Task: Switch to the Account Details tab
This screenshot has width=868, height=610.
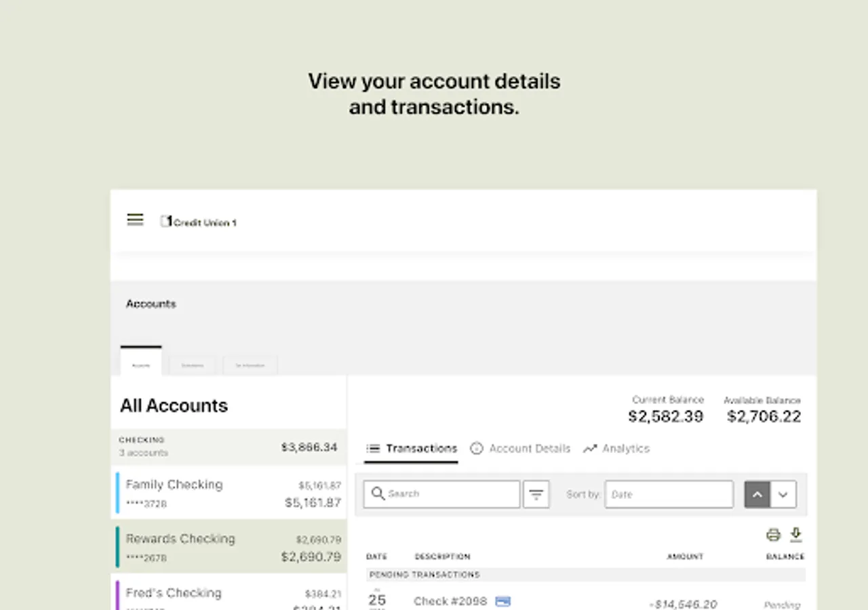Action: [x=529, y=449]
